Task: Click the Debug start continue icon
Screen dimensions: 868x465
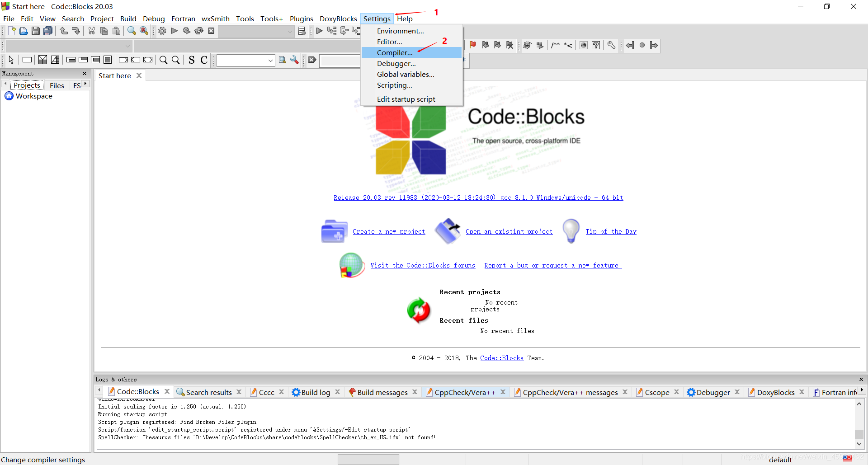Action: tap(320, 31)
